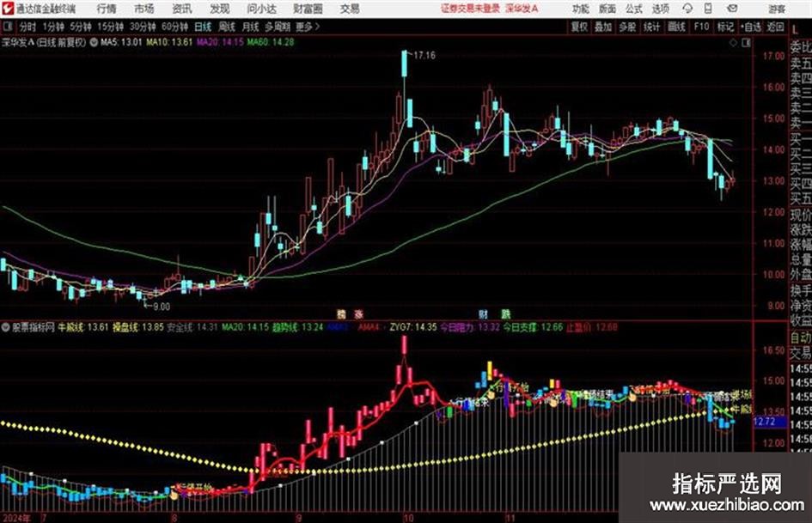Open the 财 marker below the main chart
The height and width of the screenshot is (523, 812).
click(x=483, y=313)
